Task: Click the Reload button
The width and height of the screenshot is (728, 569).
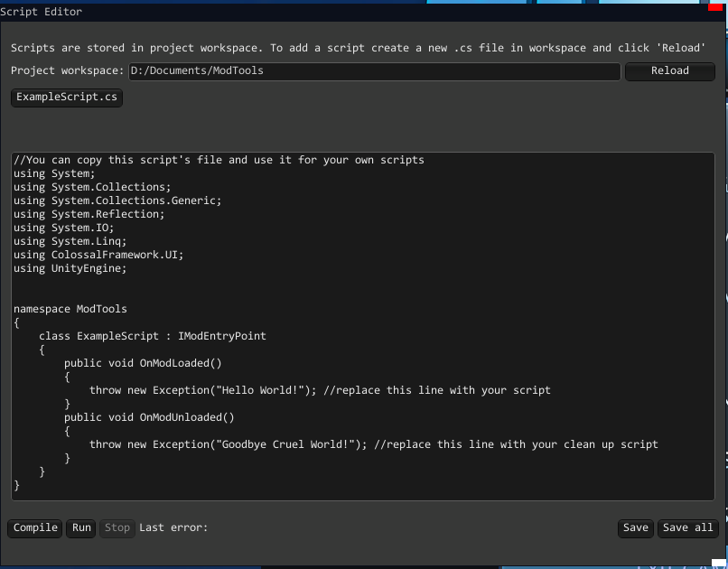Action: point(669,71)
